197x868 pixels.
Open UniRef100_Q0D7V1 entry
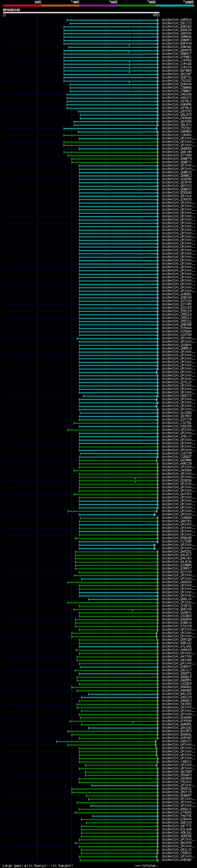tap(177, 77)
